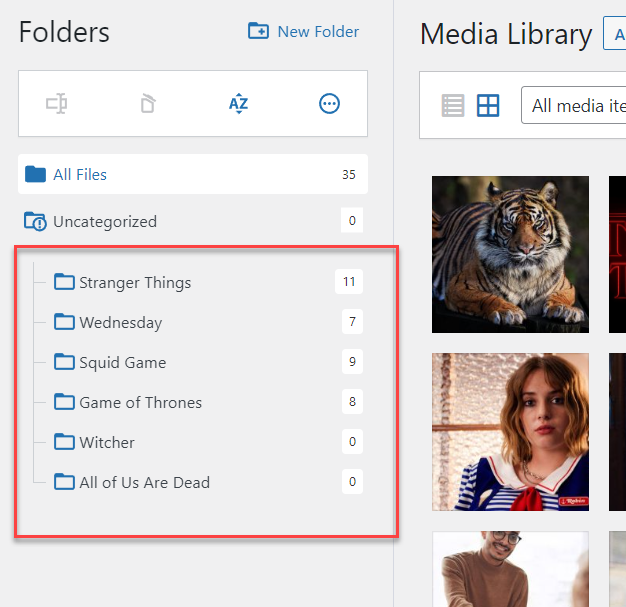
Task: Click the Game of Thrones folder icon
Action: pos(64,401)
